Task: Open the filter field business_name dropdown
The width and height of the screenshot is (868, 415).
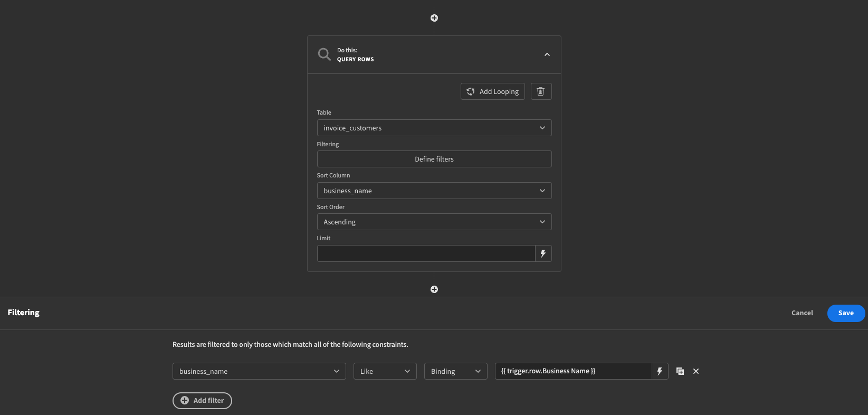Action: coord(259,371)
